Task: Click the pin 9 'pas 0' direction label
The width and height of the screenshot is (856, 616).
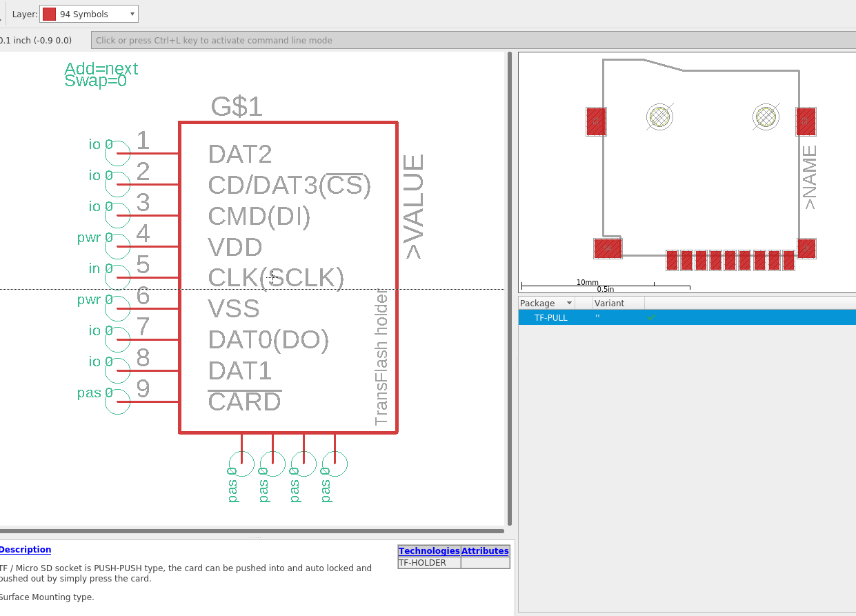Action: [95, 393]
